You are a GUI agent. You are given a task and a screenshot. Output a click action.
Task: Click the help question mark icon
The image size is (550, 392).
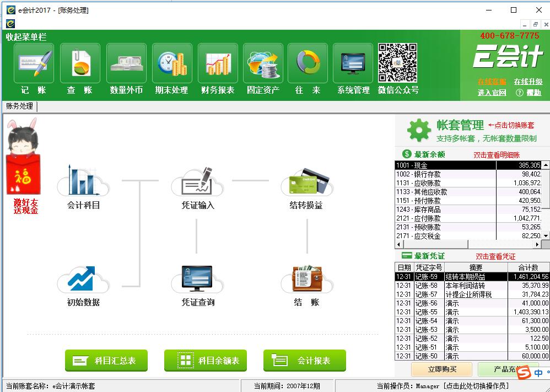[520, 93]
